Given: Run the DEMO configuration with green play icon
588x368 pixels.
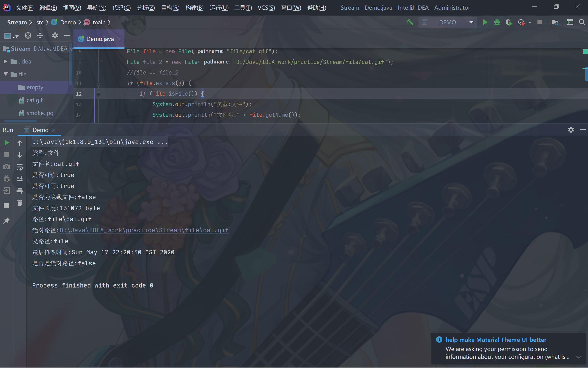Looking at the screenshot, I should pos(485,22).
